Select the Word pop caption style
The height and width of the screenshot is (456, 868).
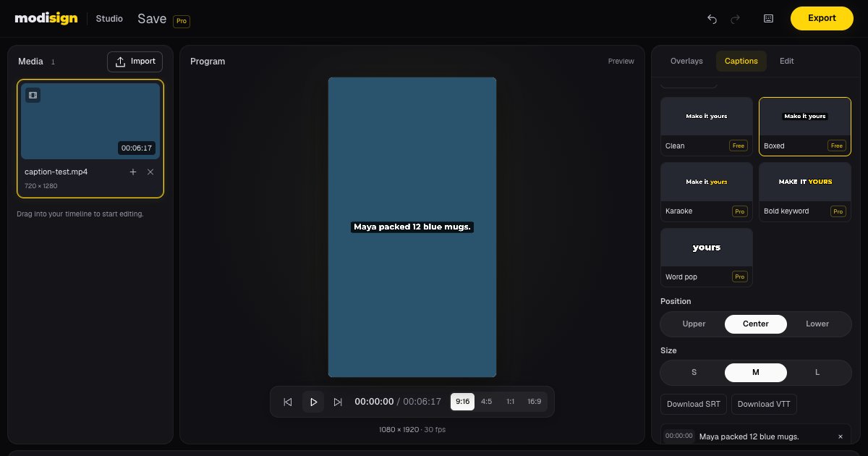click(707, 258)
